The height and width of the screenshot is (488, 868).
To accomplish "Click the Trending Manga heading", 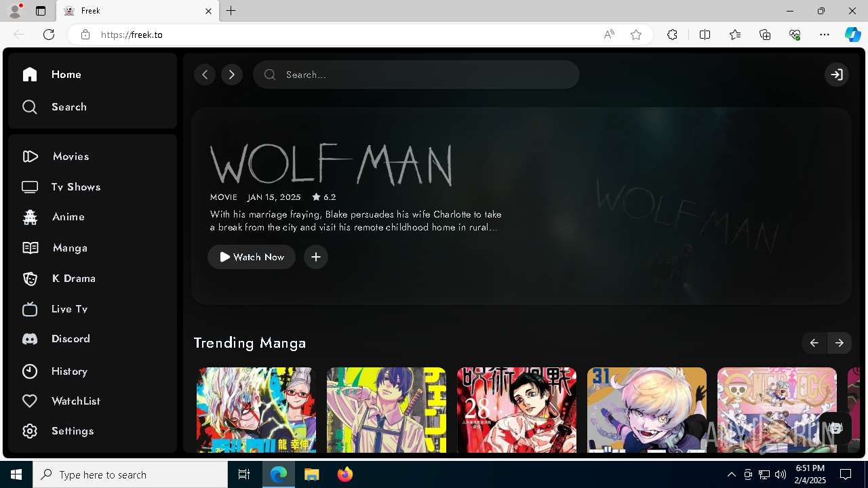I will [x=250, y=343].
